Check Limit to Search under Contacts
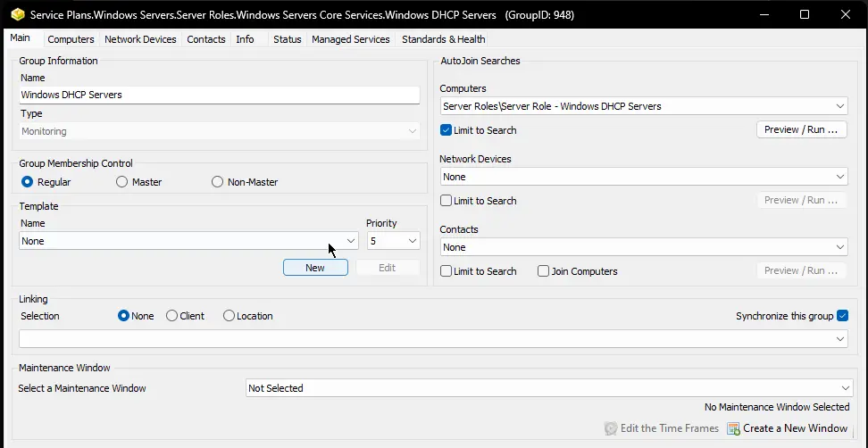868x448 pixels. point(447,271)
